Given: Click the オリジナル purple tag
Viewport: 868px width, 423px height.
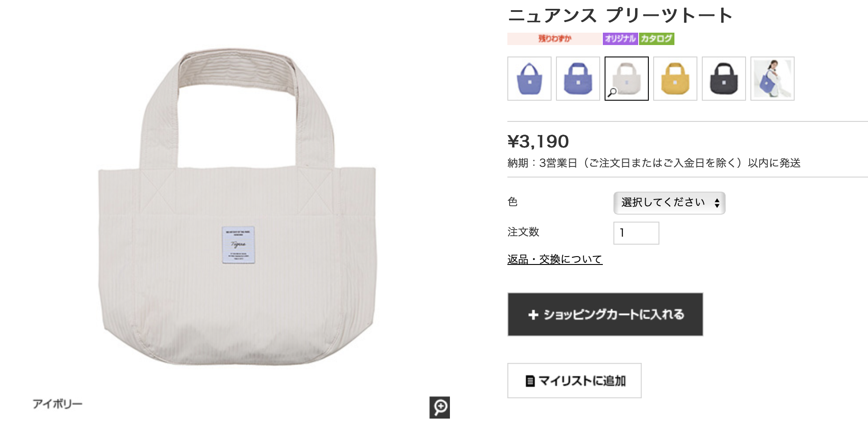Looking at the screenshot, I should click(x=620, y=39).
